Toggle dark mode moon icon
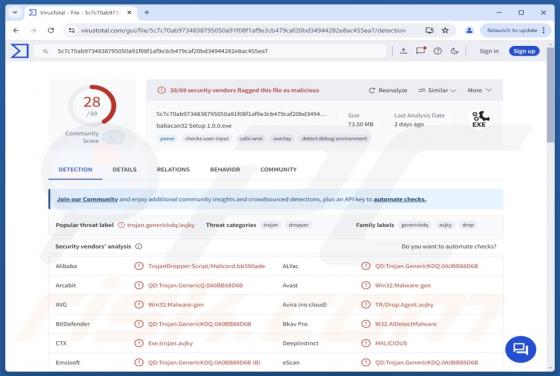The height and width of the screenshot is (376, 560). click(455, 51)
